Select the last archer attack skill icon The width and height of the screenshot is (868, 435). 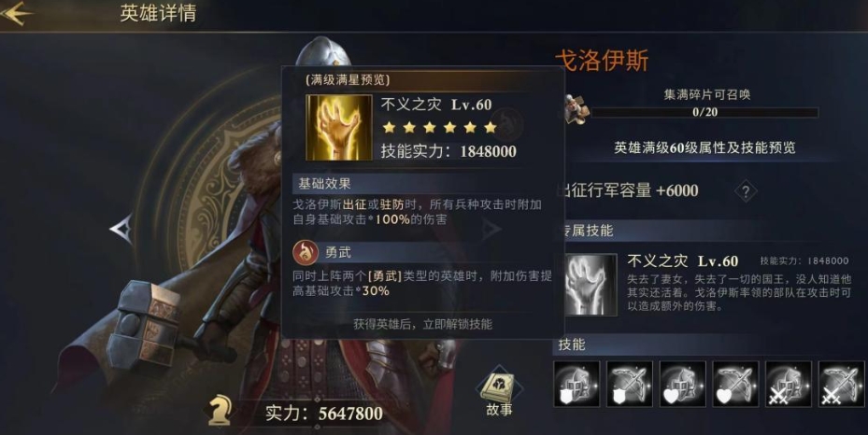pyautogui.click(x=842, y=385)
